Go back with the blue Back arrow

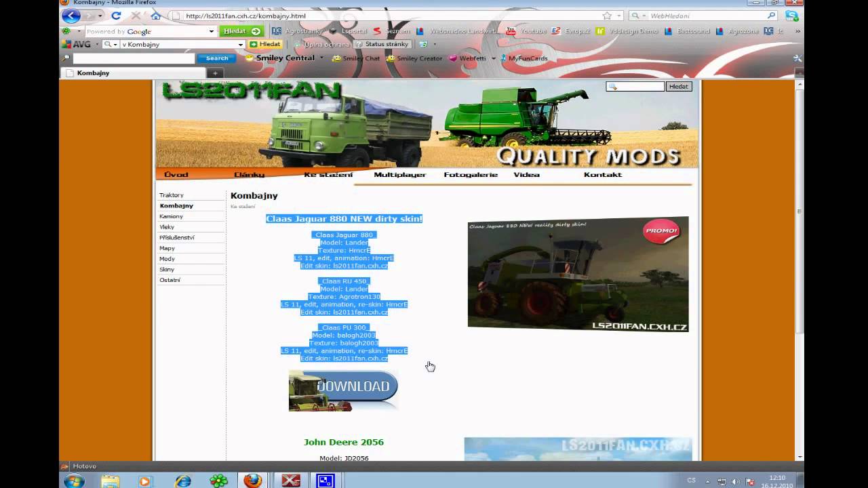pyautogui.click(x=71, y=16)
